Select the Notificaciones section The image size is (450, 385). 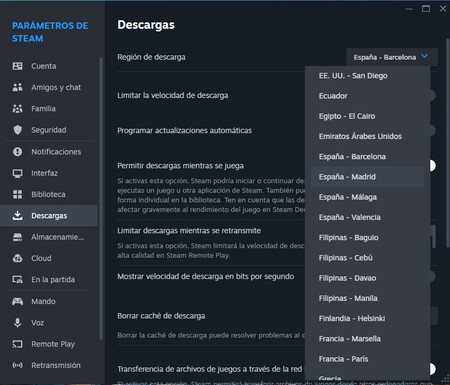pos(50,152)
